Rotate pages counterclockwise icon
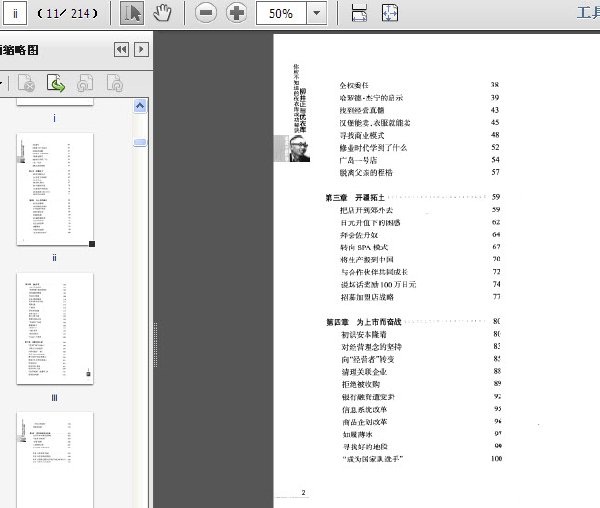This screenshot has width=600, height=508. pyautogui.click(x=85, y=83)
